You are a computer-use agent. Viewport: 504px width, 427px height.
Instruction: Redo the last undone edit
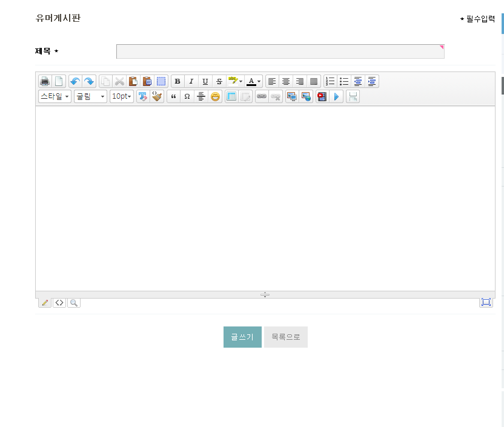pyautogui.click(x=89, y=81)
